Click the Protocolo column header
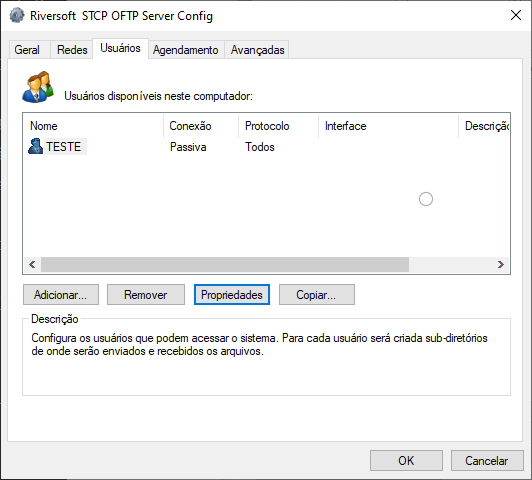 [278, 126]
